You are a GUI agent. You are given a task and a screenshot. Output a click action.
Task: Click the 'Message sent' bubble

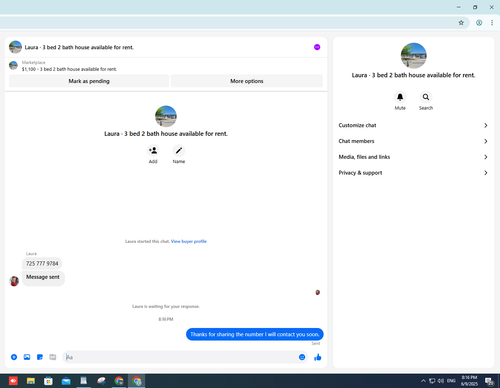click(43, 277)
